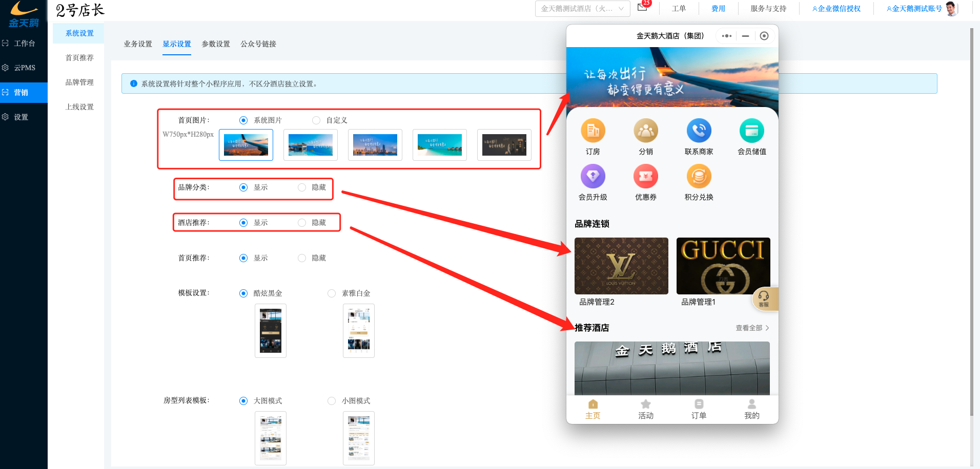
Task: Open the 会员储值 member deposit icon
Action: (752, 131)
